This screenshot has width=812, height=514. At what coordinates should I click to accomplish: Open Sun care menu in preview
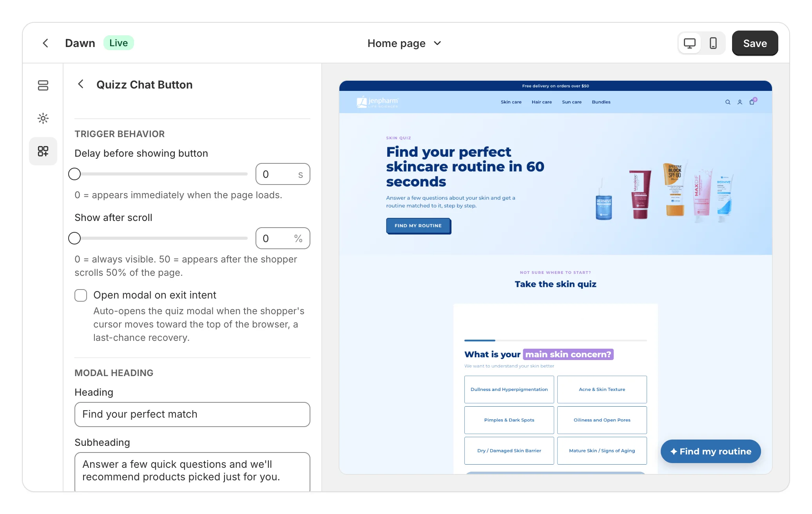[x=572, y=102]
